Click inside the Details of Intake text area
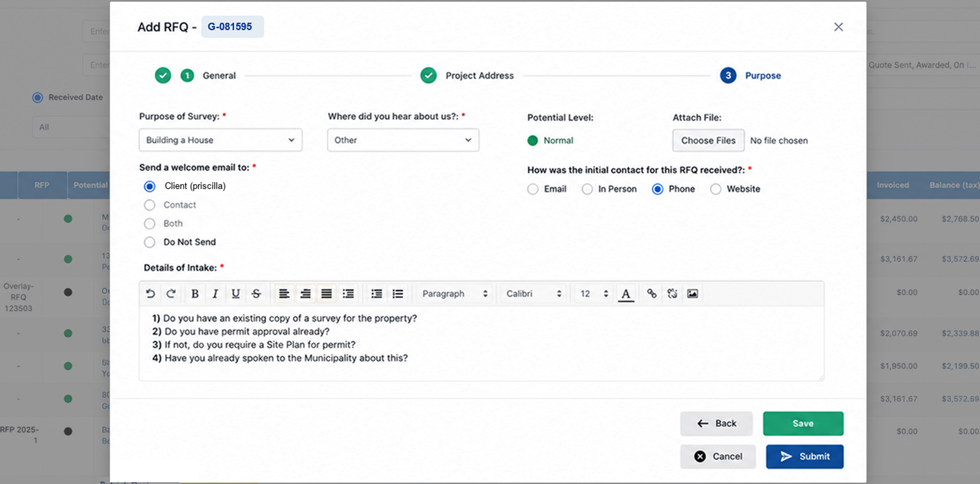Viewport: 980px width, 484px height. click(481, 343)
